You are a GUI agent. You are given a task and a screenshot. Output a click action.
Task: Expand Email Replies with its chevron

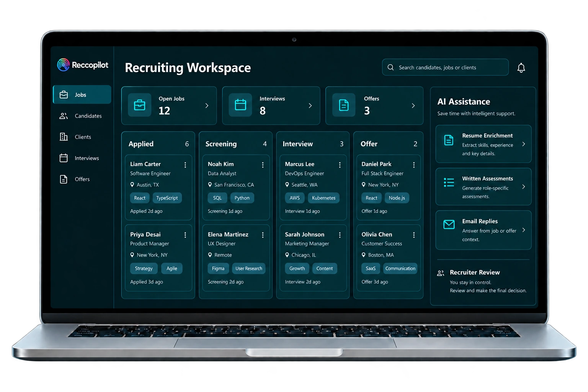tap(524, 230)
